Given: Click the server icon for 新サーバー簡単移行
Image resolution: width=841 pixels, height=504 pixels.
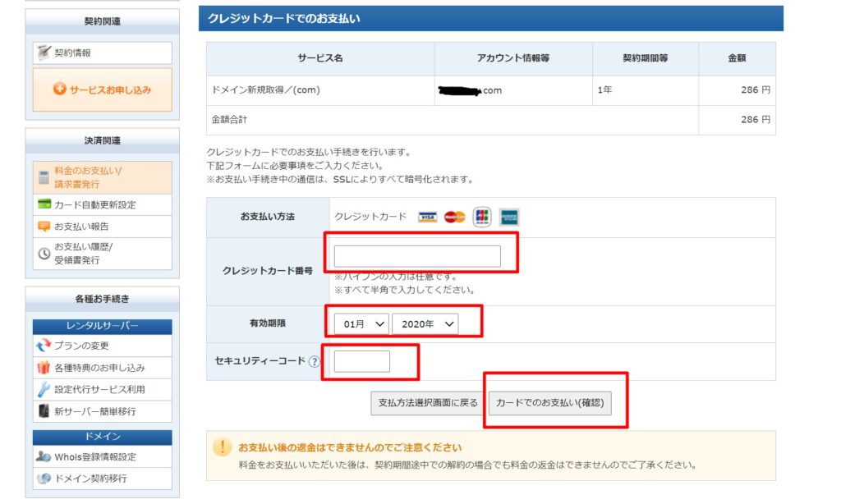Looking at the screenshot, I should tap(44, 410).
